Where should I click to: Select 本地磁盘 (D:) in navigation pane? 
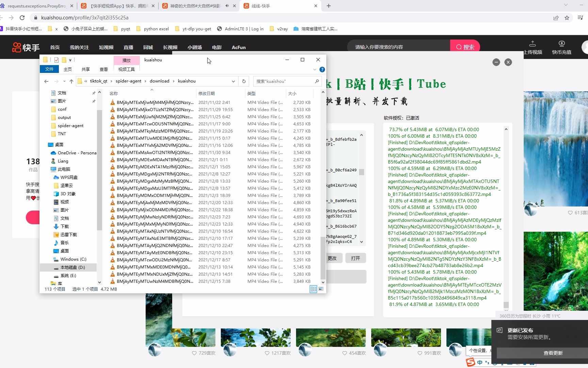point(69,267)
